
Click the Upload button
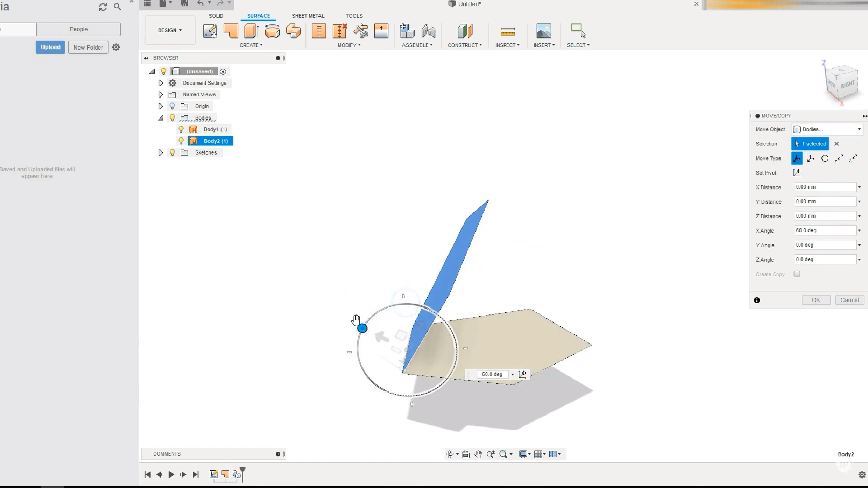coord(50,47)
